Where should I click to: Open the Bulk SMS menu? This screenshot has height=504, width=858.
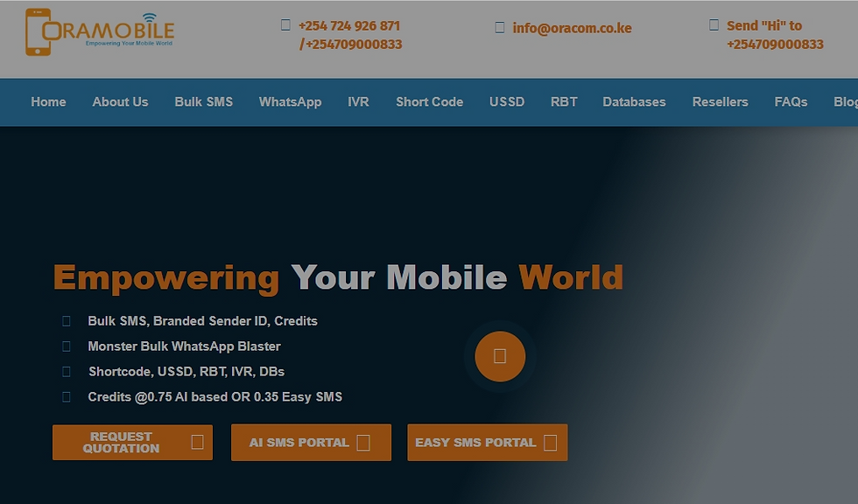203,102
